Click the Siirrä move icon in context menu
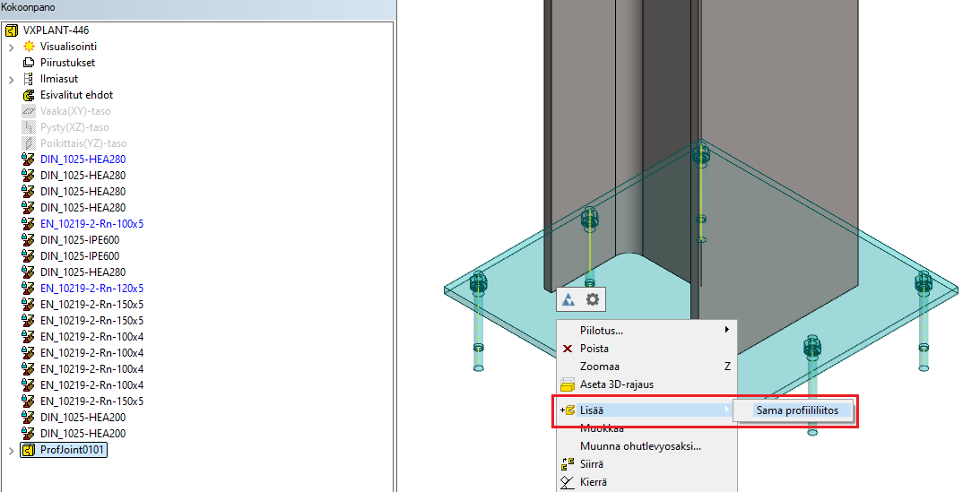Image resolution: width=980 pixels, height=492 pixels. (x=567, y=464)
